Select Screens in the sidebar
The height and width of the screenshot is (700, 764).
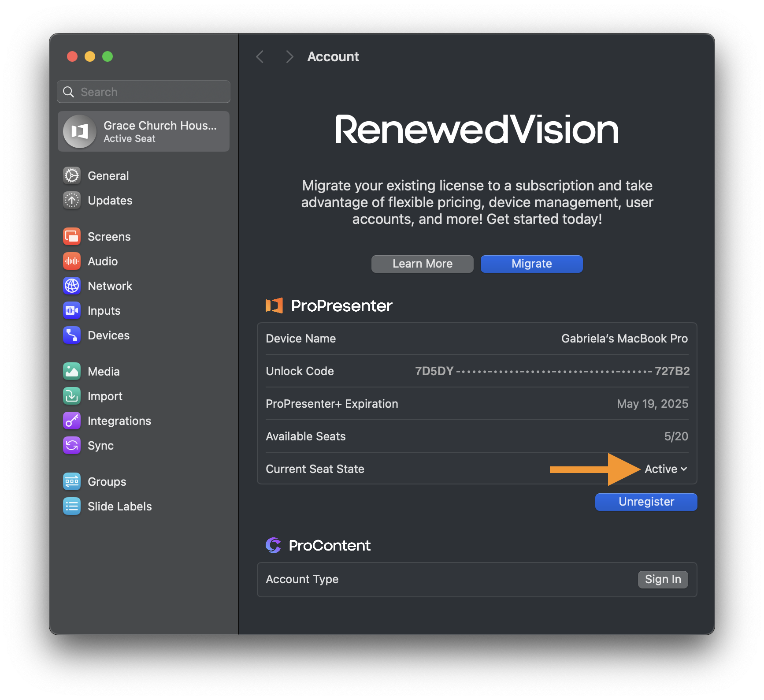[109, 236]
